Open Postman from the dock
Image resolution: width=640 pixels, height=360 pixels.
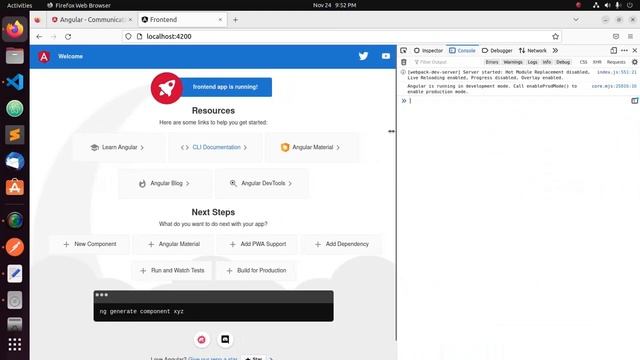15,247
